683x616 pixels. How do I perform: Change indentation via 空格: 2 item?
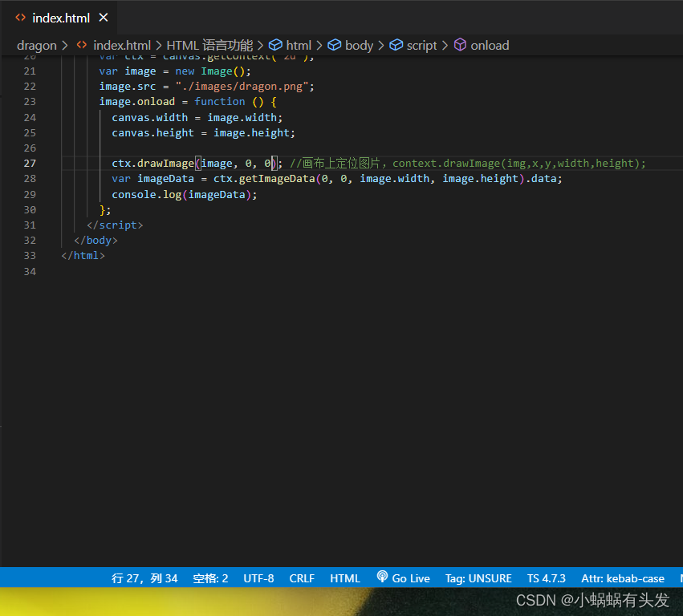click(210, 577)
